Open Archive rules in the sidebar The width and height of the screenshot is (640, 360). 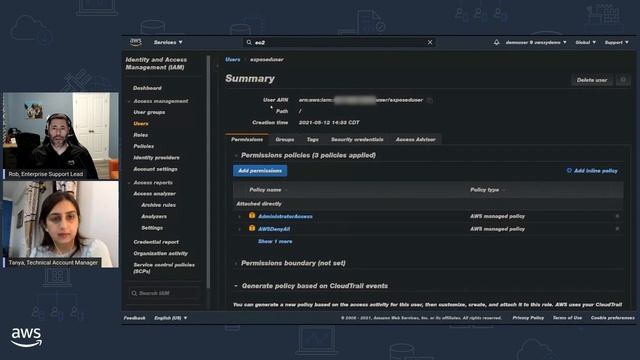[158, 205]
